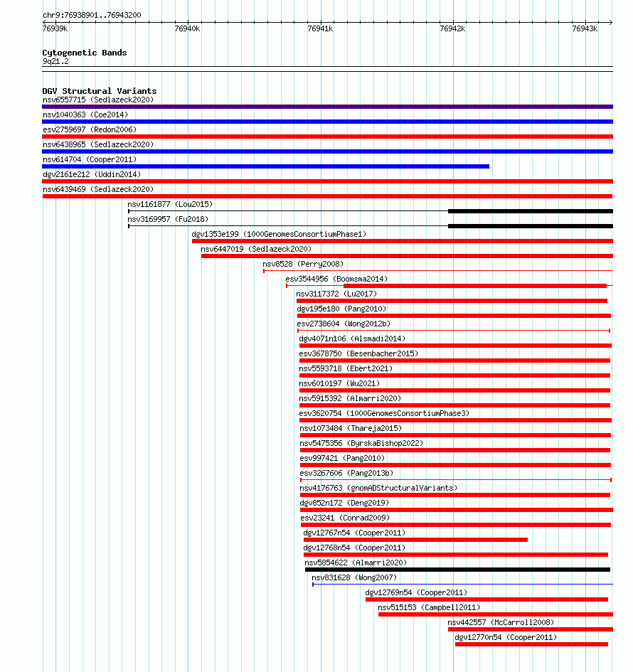Open nsv1161877 (Lou2015) variant

point(170,204)
